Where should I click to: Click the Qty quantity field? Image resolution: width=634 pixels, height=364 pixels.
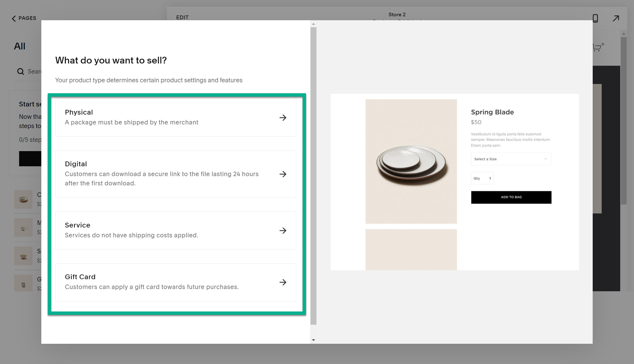click(x=482, y=178)
